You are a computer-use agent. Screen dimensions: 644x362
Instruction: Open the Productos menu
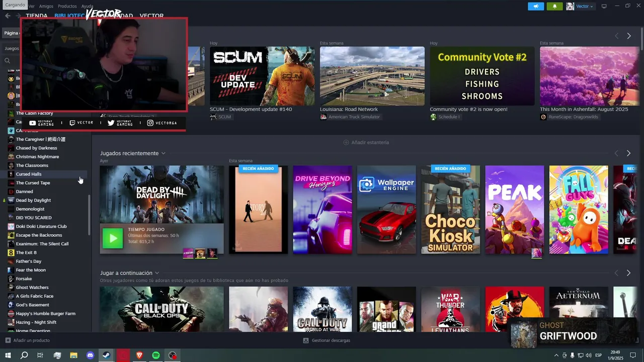[67, 6]
